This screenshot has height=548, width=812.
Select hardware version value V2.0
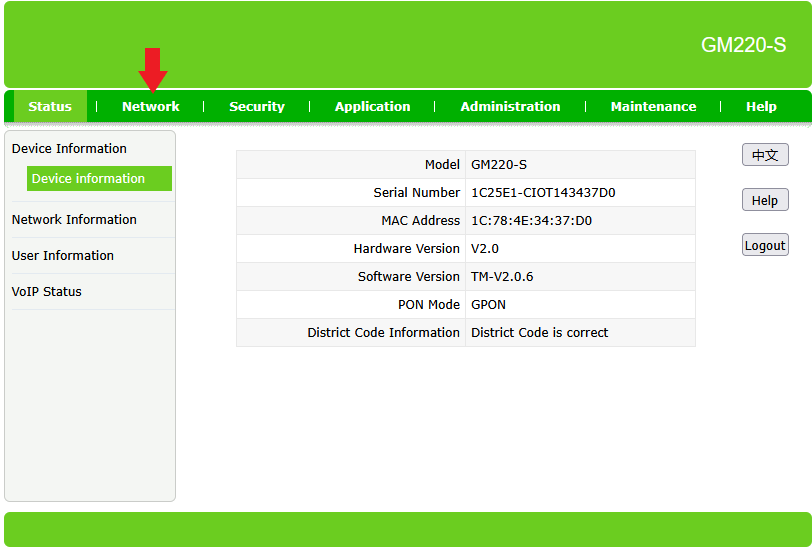click(x=485, y=249)
